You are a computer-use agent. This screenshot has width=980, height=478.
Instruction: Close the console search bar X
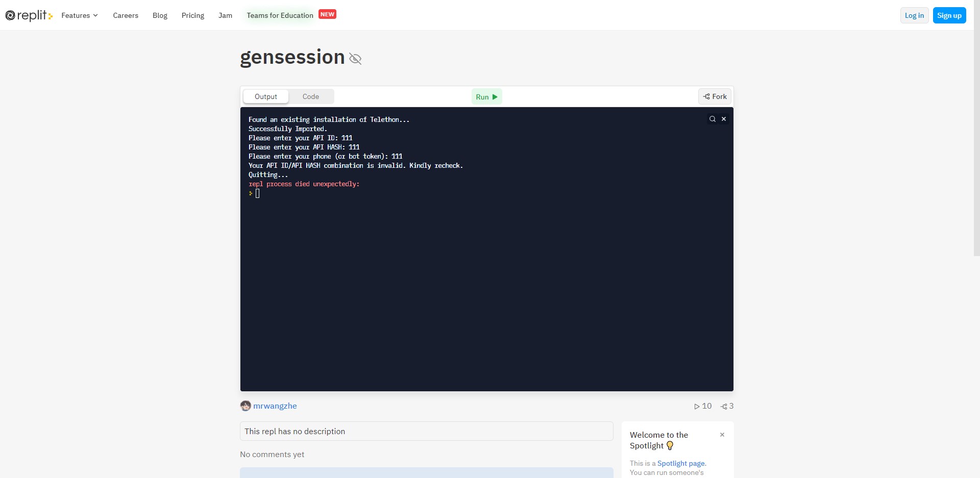723,119
